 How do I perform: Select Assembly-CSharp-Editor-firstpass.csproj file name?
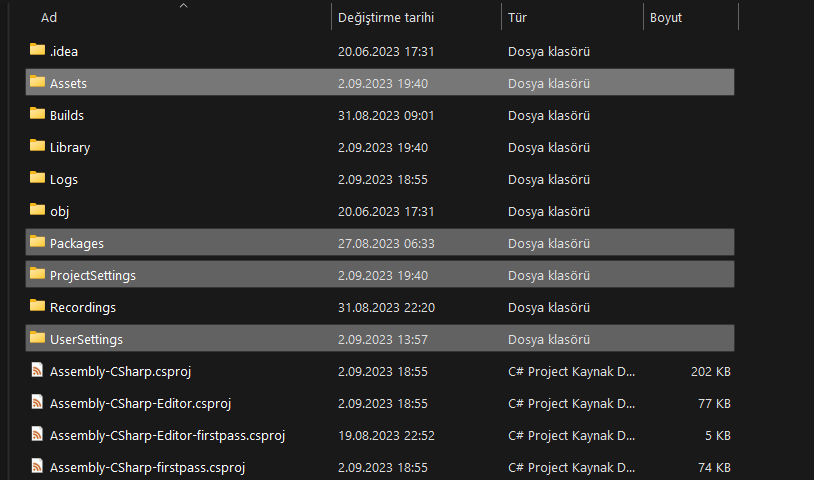point(167,435)
